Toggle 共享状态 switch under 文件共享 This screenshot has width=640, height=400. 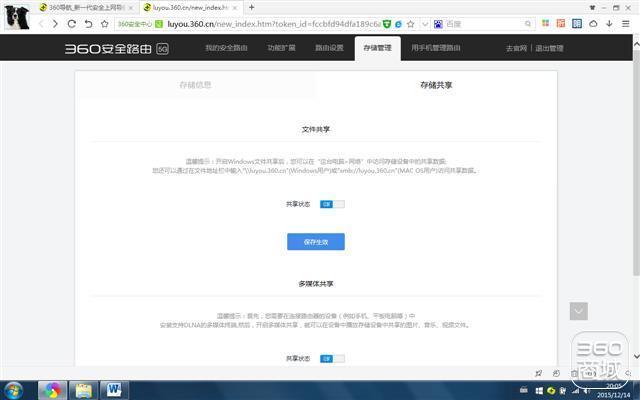[x=332, y=204]
